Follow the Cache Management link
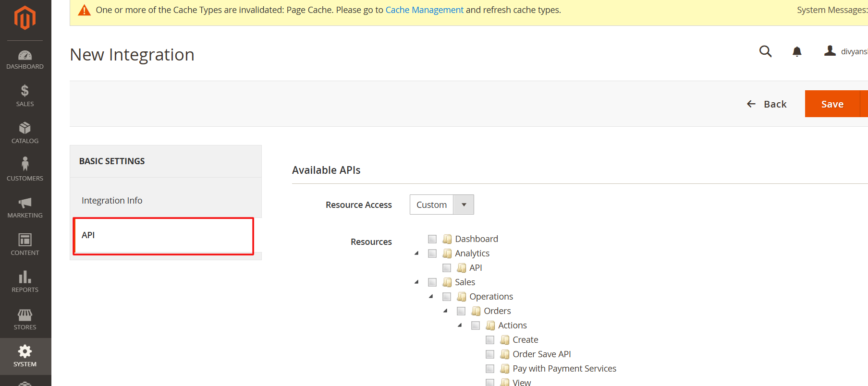 [424, 10]
